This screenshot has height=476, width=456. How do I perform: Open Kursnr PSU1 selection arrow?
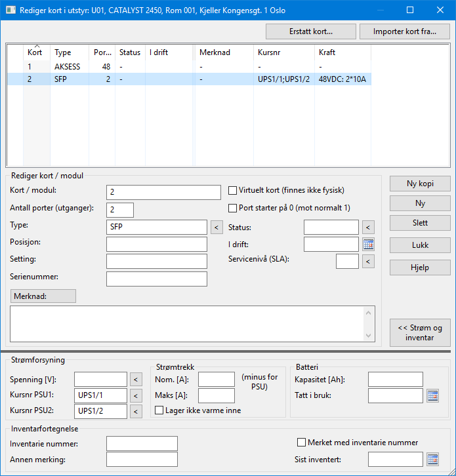click(136, 395)
